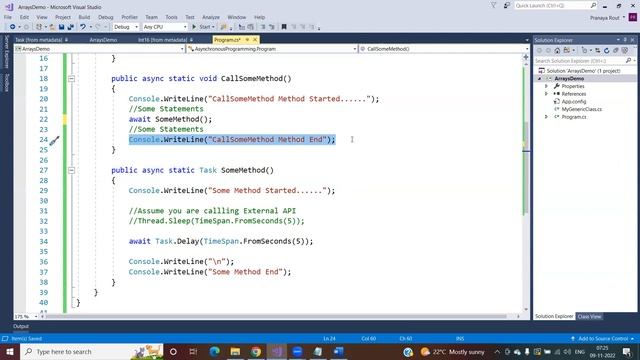Image resolution: width=640 pixels, height=360 pixels.
Task: Click the Visual Studio taskbar icon
Action: [277, 351]
